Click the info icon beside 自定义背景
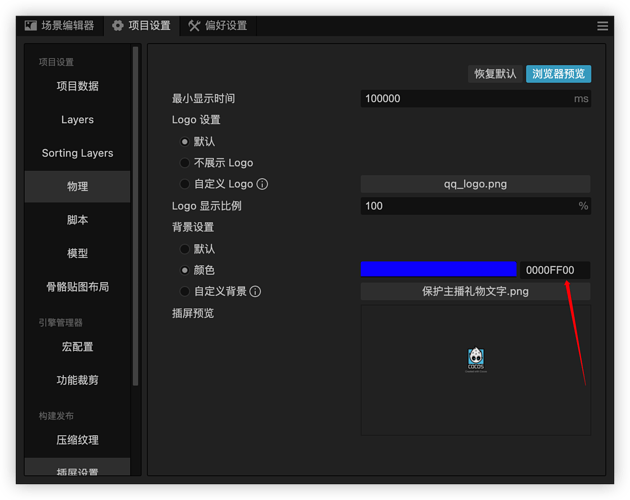This screenshot has height=500, width=630. pyautogui.click(x=255, y=291)
